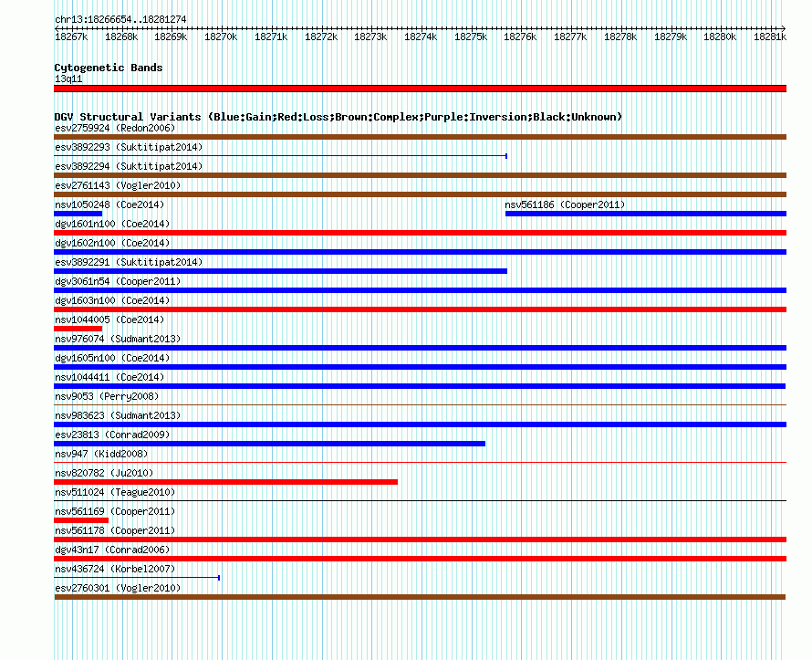The height and width of the screenshot is (660, 812).
Task: Click the 18281k ruler tick label
Action: 770,37
